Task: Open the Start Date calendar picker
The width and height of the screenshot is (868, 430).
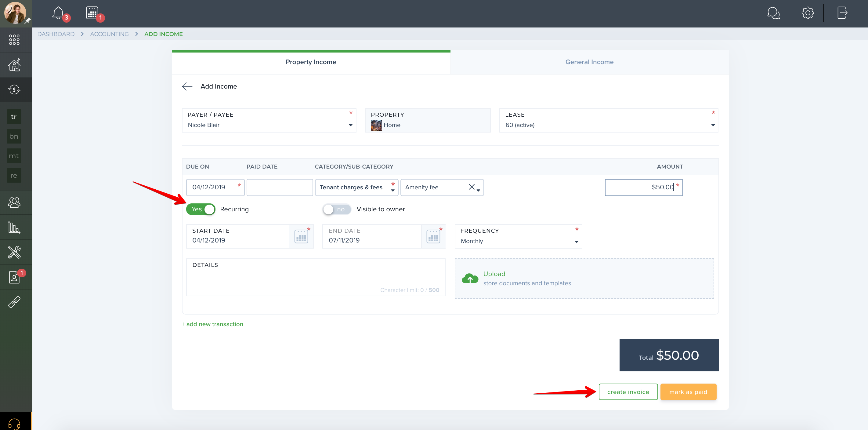Action: pos(301,236)
